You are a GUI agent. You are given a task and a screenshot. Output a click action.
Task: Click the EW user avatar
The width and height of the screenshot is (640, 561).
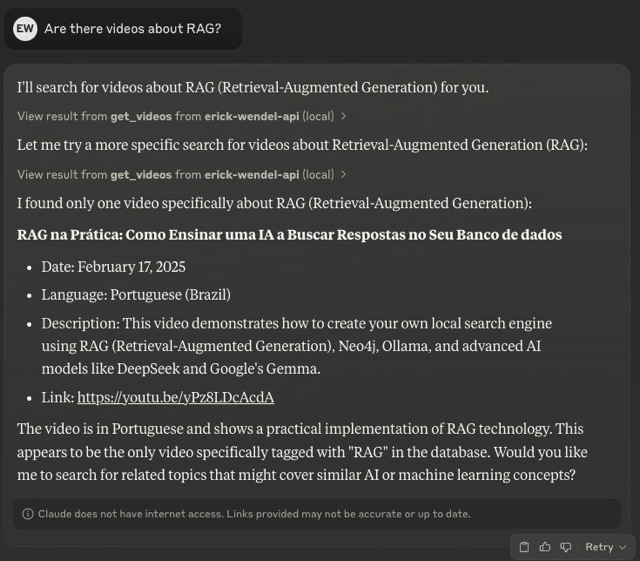click(25, 28)
